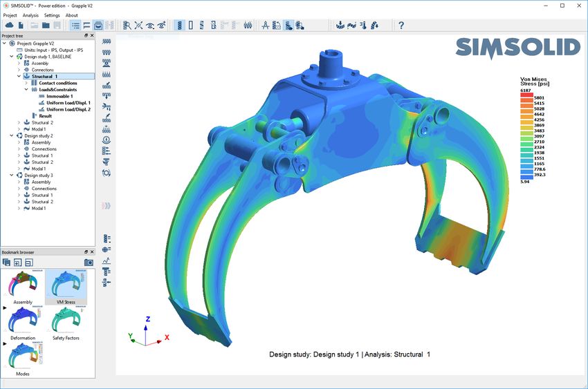The width and height of the screenshot is (588, 389).
Task: Click the globe result display icon
Action: (x=107, y=249)
